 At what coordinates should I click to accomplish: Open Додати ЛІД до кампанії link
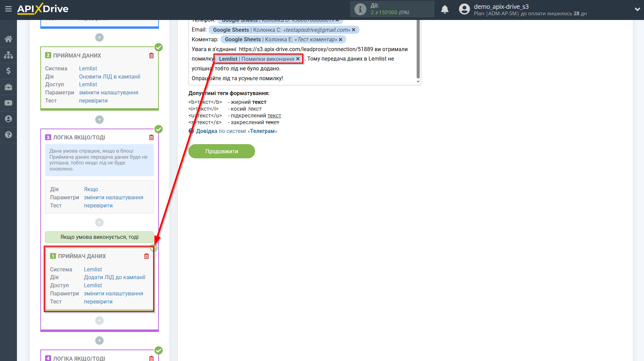115,277
